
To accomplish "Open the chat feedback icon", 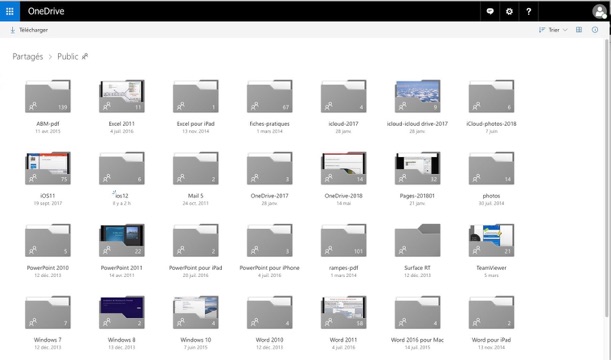I will (490, 11).
